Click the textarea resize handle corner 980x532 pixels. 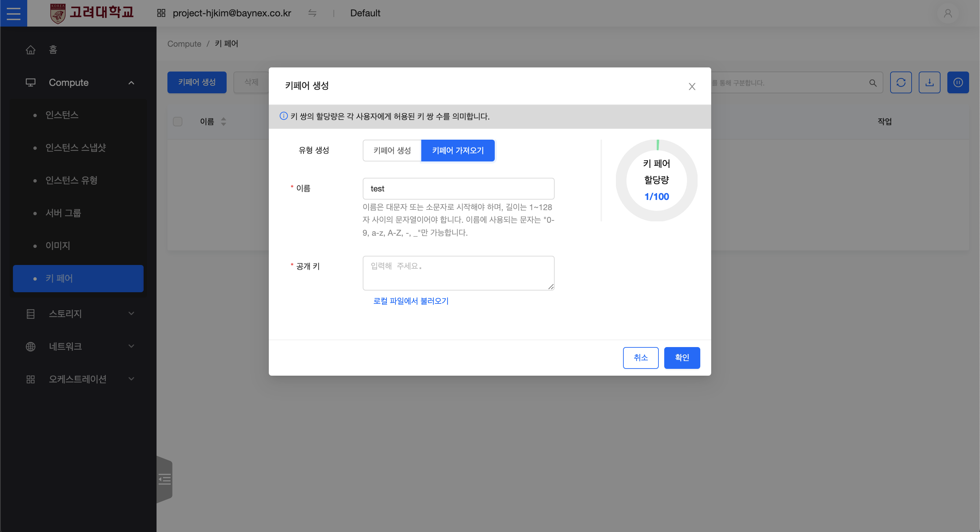[551, 286]
